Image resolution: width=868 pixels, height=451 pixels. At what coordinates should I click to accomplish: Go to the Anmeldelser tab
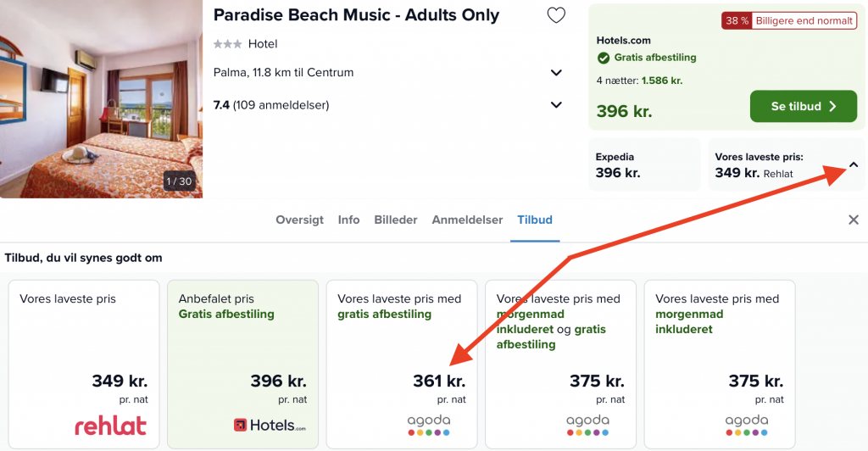pos(467,220)
